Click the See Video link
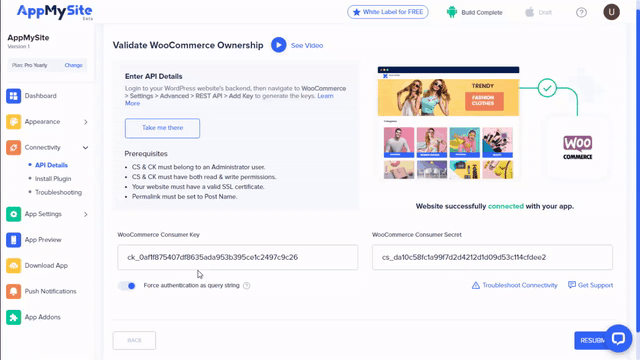The image size is (640, 360). (x=307, y=45)
